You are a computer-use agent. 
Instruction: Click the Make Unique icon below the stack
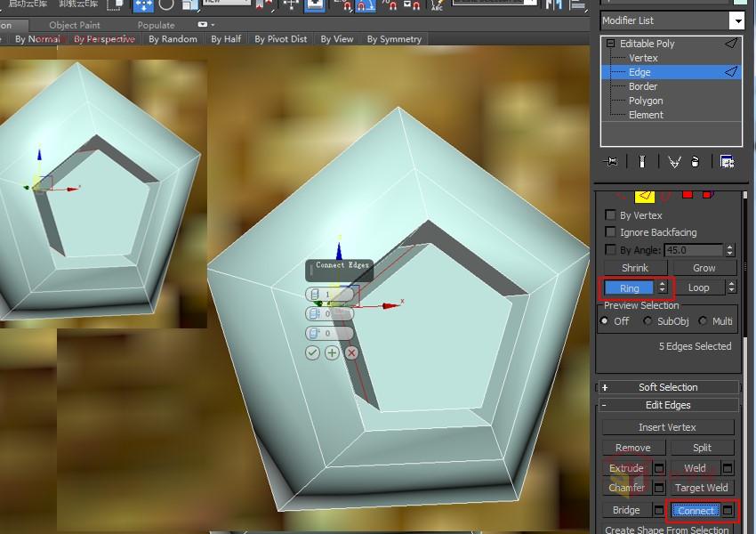tap(674, 161)
